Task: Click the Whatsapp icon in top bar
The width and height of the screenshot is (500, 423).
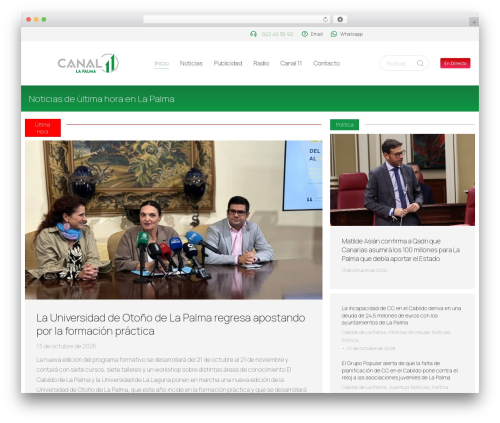Action: 334,34
